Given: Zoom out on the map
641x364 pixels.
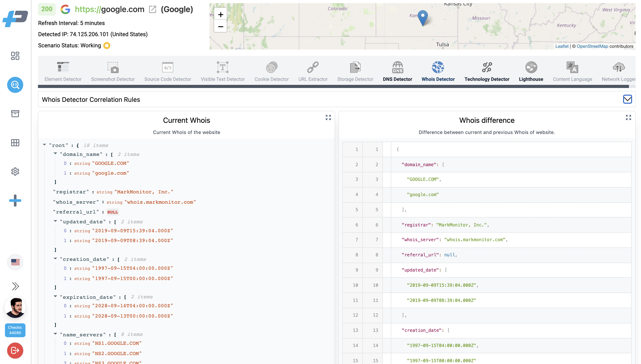Looking at the screenshot, I should click(x=220, y=27).
